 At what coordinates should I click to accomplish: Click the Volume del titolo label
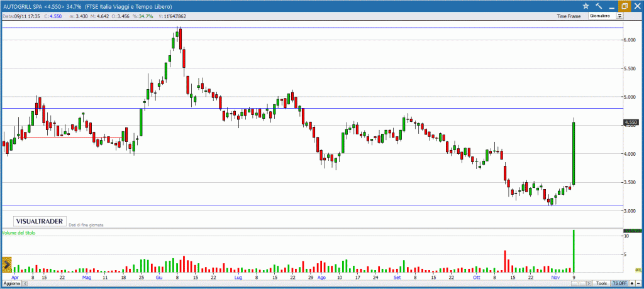(19, 232)
